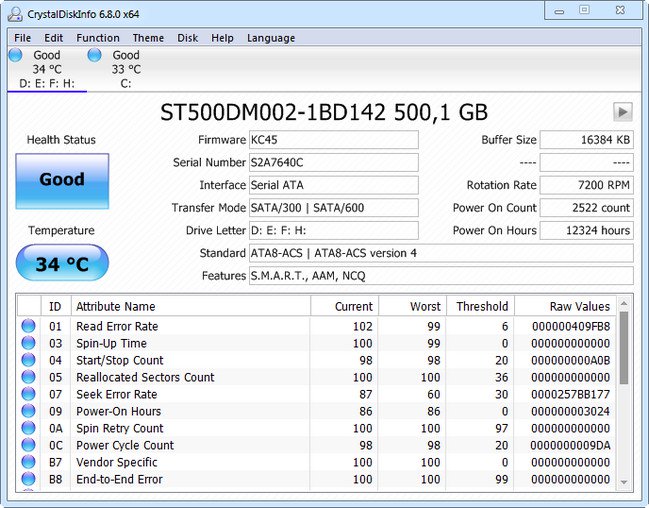Viewport: 649px width, 508px height.
Task: Click the status orb beside Power Cycle Count
Action: click(28, 445)
